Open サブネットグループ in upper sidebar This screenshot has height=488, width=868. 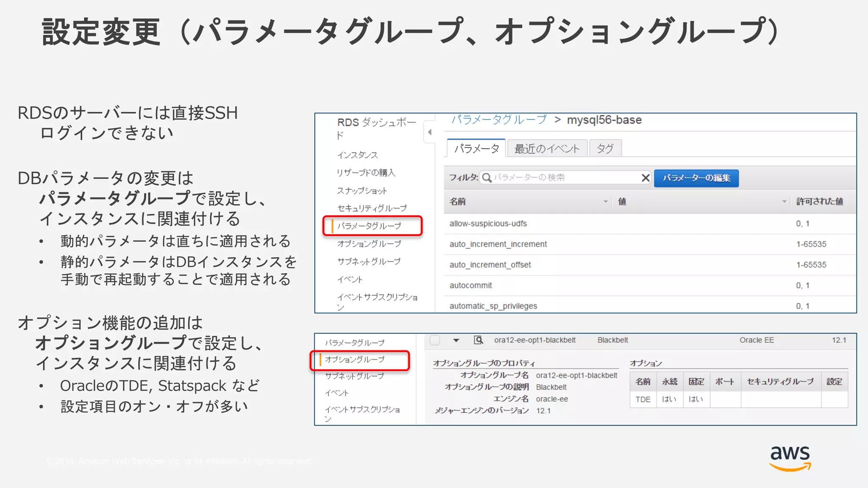(369, 261)
